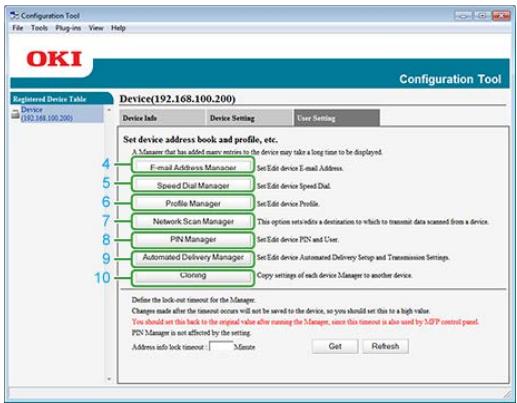Click the printer icon beside Device entry
Viewport: 517px width, 403px height.
point(15,114)
